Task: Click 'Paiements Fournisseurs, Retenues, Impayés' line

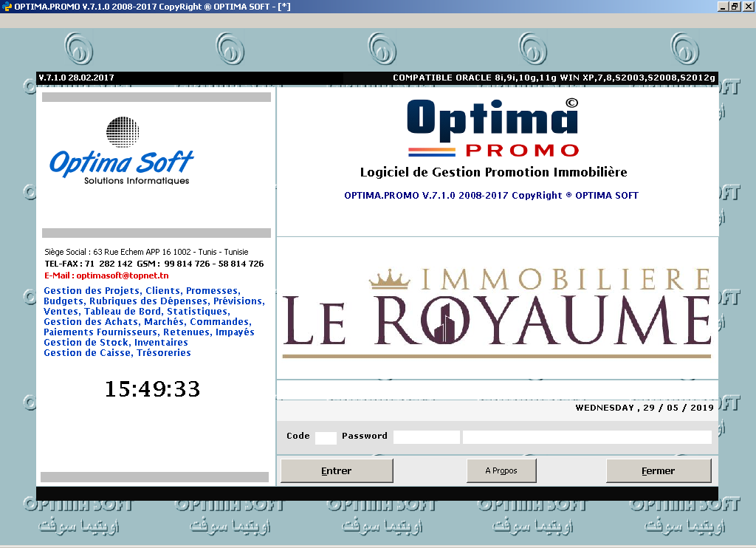Action: tap(149, 332)
